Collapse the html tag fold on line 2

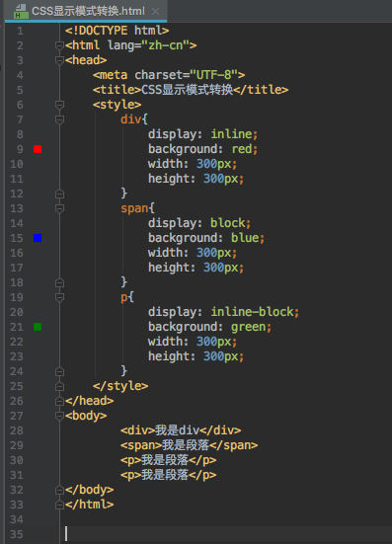pyautogui.click(x=59, y=45)
